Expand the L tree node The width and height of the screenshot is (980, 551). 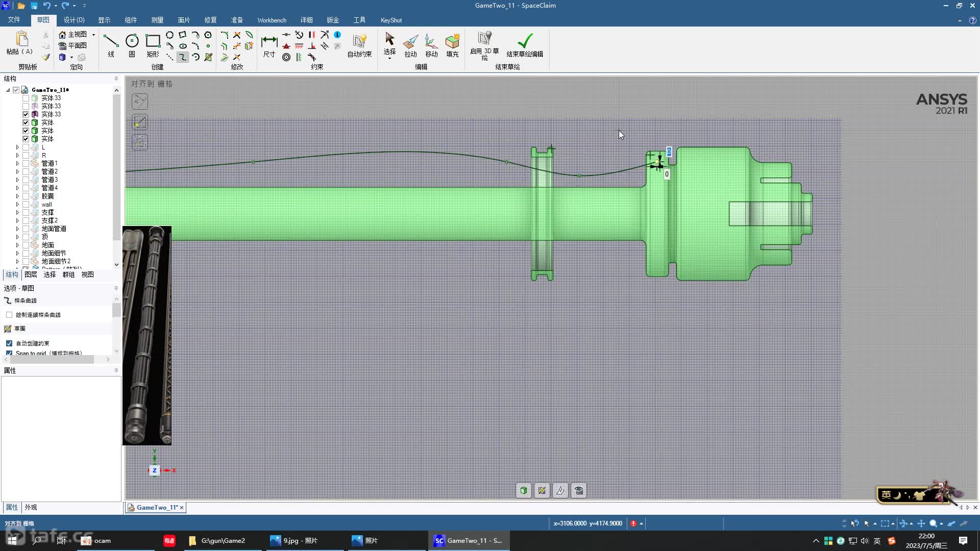point(17,147)
